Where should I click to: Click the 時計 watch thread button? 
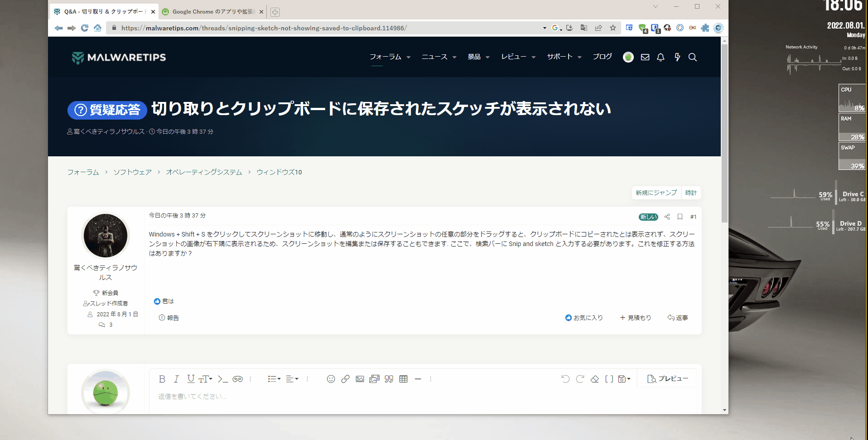(691, 193)
